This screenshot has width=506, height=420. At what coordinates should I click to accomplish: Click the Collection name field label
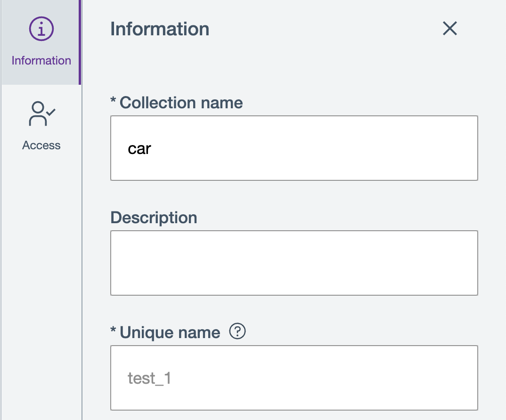[177, 103]
